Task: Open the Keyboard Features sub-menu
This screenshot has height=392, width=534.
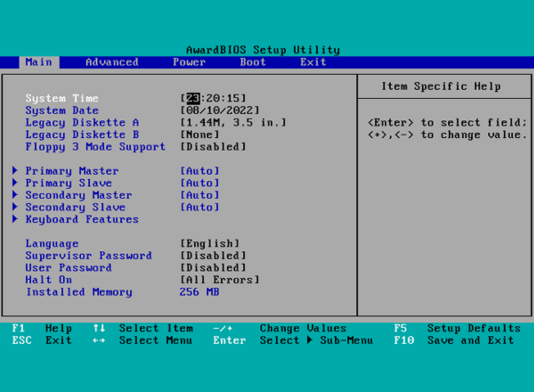Action: pos(81,219)
